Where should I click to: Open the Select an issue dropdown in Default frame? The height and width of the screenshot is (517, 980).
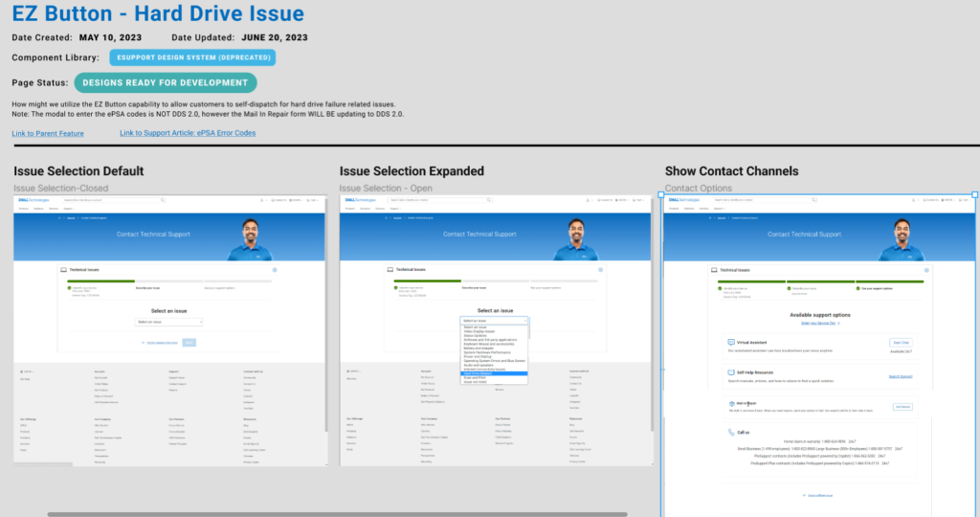pyautogui.click(x=169, y=322)
